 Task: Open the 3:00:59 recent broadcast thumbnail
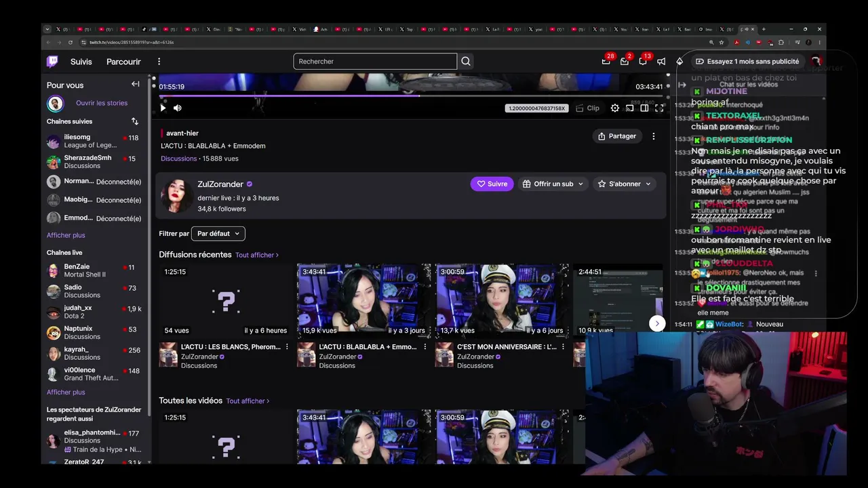coord(502,301)
